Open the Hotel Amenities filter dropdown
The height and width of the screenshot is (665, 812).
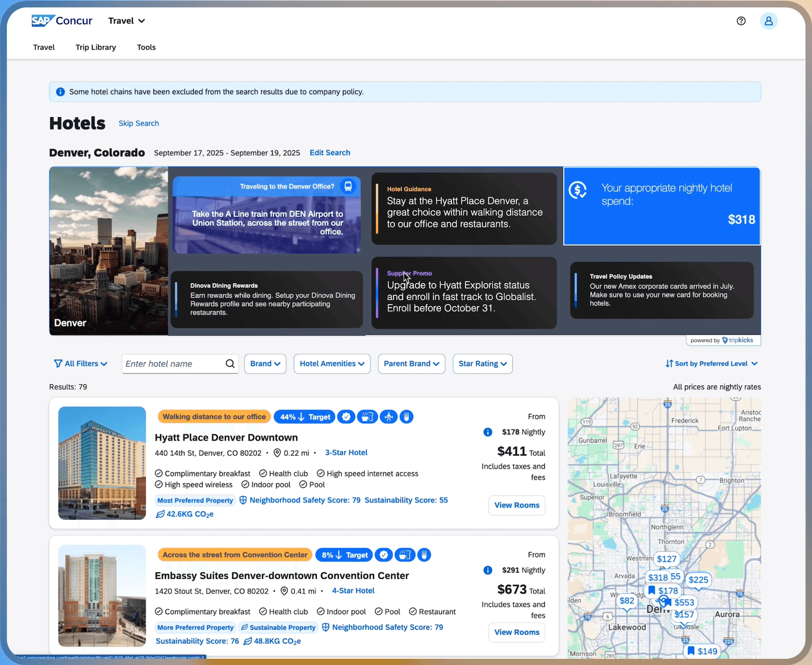coord(332,364)
